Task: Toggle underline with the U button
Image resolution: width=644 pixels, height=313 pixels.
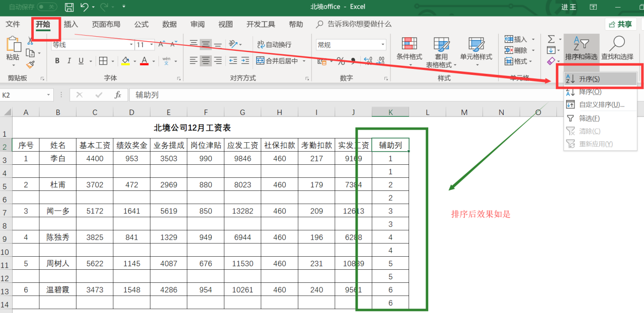Action: pyautogui.click(x=81, y=61)
